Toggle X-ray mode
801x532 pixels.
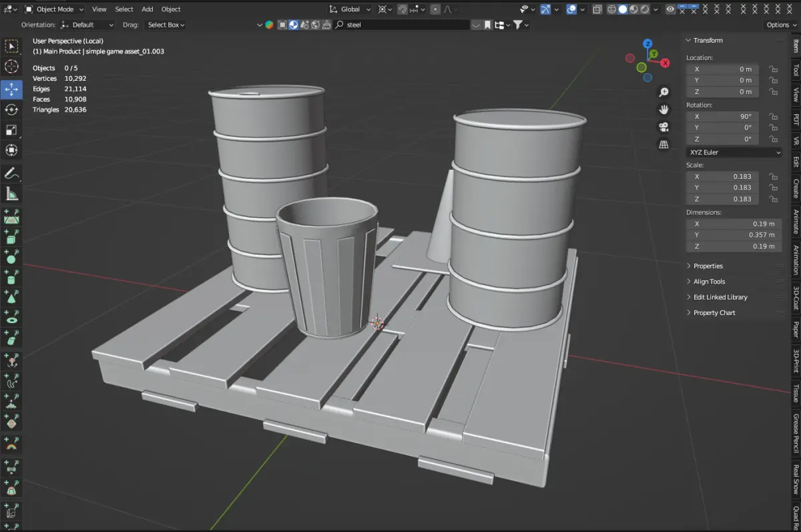click(597, 9)
